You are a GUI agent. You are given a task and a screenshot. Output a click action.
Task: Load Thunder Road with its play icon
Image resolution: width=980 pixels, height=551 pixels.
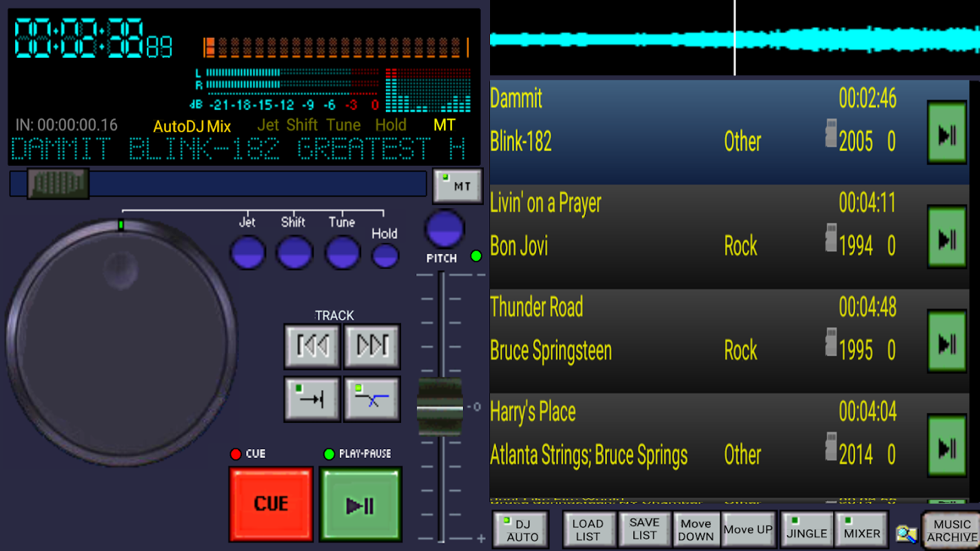(946, 342)
